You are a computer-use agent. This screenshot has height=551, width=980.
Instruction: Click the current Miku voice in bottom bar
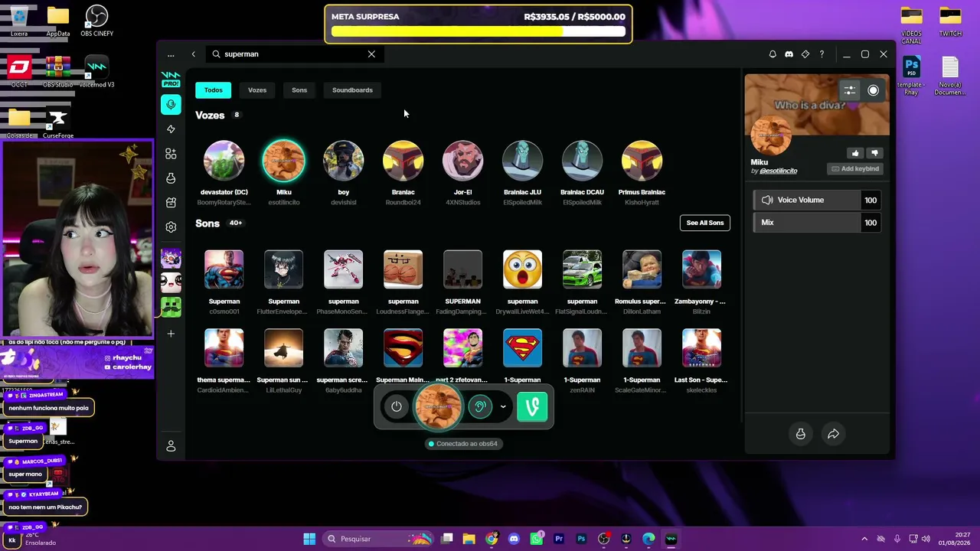point(438,406)
